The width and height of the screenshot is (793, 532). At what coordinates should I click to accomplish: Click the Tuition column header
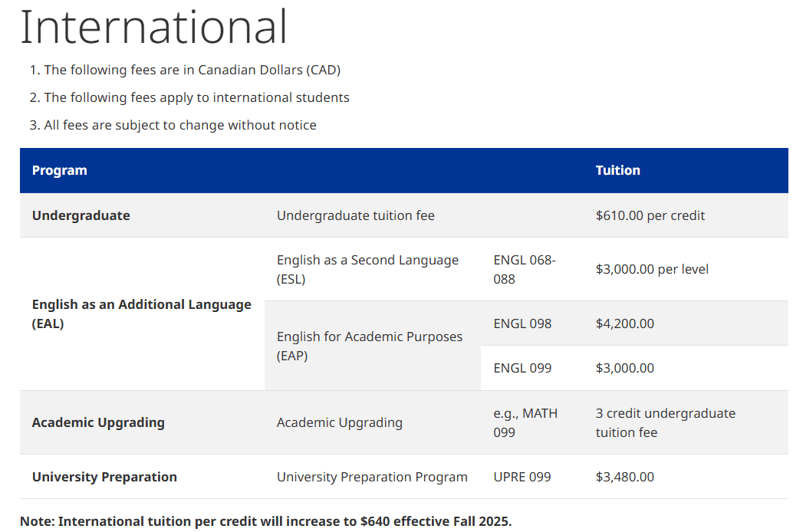pyautogui.click(x=617, y=170)
